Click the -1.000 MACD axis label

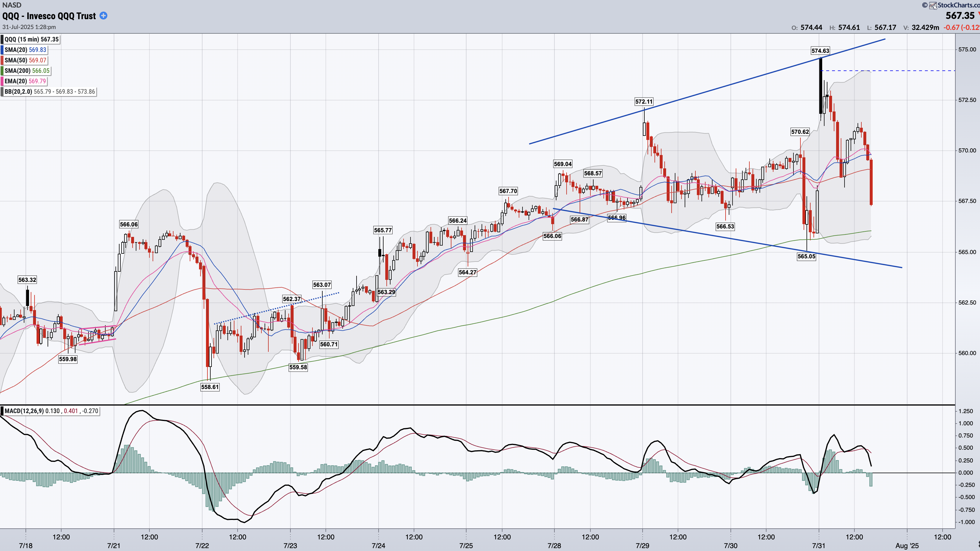coord(966,522)
